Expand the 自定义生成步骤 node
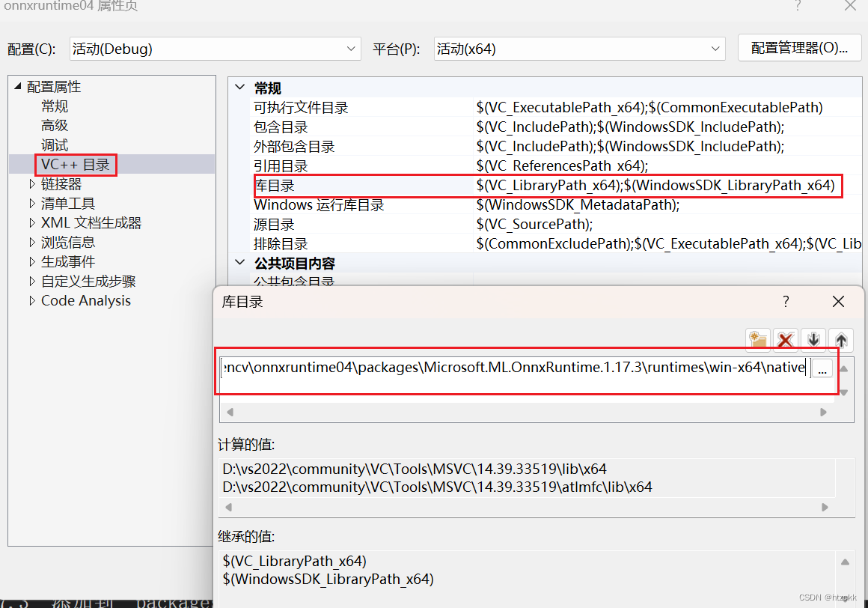 coord(32,281)
